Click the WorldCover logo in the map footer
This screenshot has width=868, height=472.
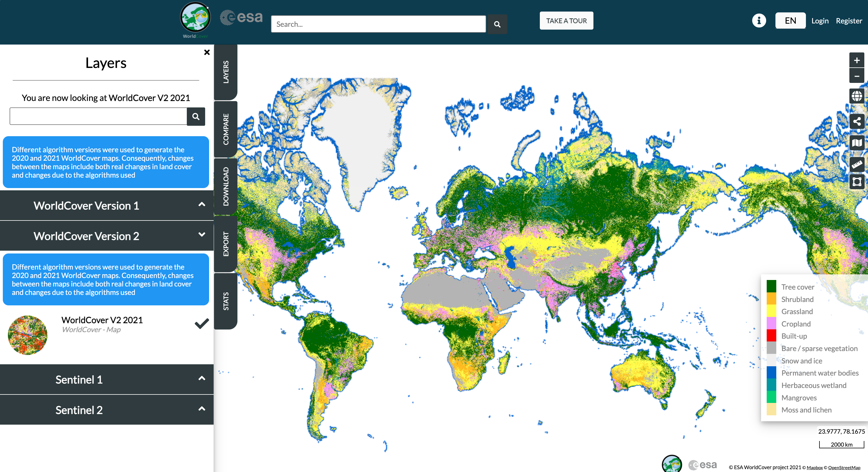pyautogui.click(x=672, y=463)
